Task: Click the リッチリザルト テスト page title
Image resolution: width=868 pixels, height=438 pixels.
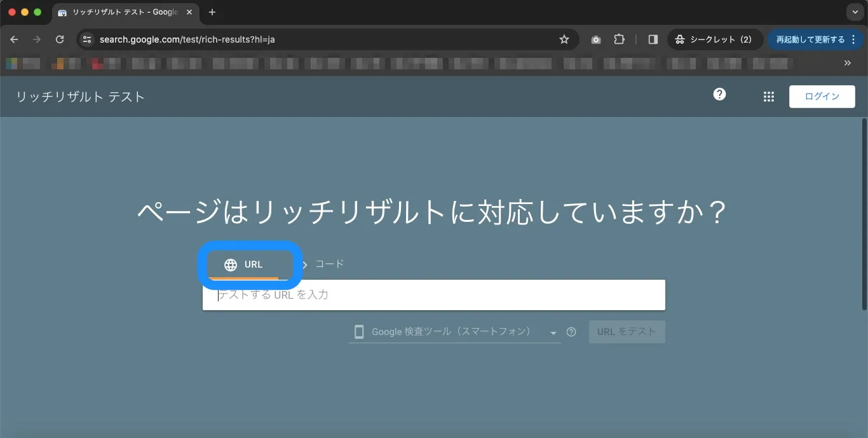Action: click(80, 97)
